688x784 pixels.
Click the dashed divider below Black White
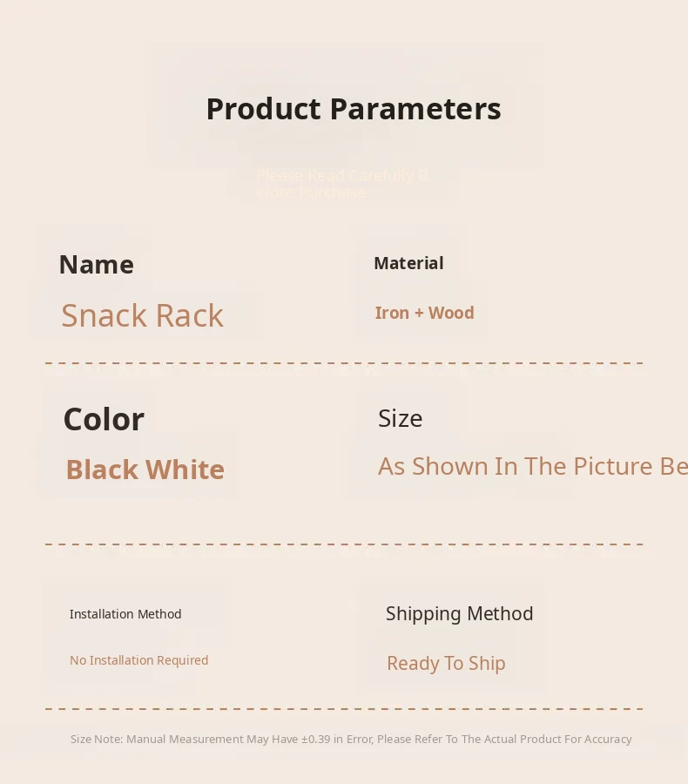click(x=344, y=544)
